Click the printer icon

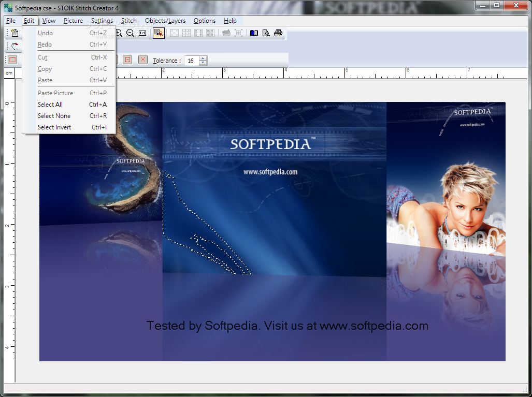[x=278, y=33]
